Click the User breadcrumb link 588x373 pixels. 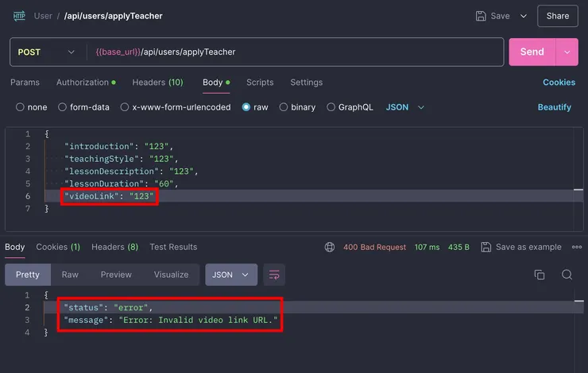pos(43,16)
